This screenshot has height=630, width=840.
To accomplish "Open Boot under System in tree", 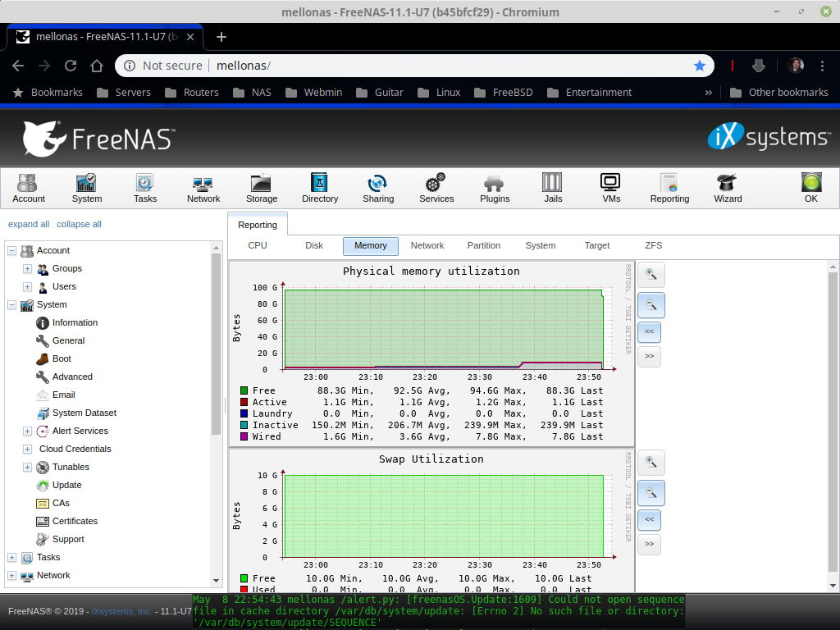I will (x=62, y=359).
